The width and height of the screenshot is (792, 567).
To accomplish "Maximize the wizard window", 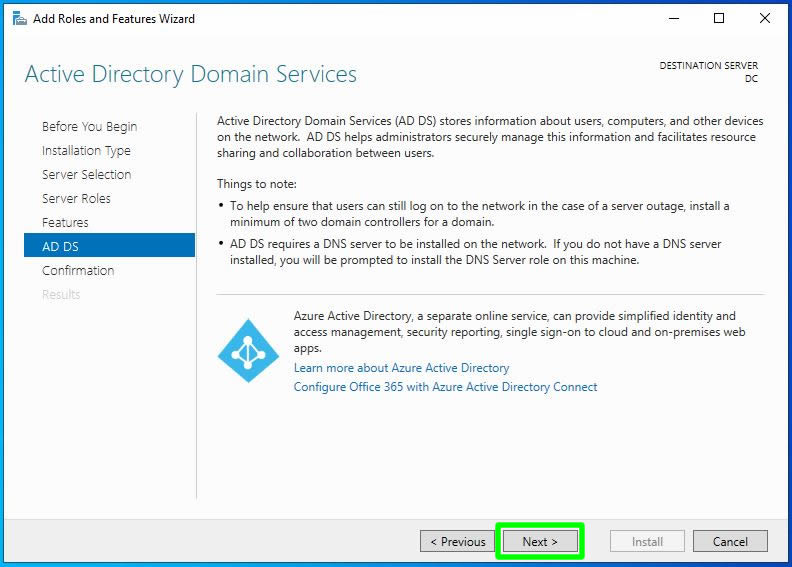I will click(x=719, y=18).
